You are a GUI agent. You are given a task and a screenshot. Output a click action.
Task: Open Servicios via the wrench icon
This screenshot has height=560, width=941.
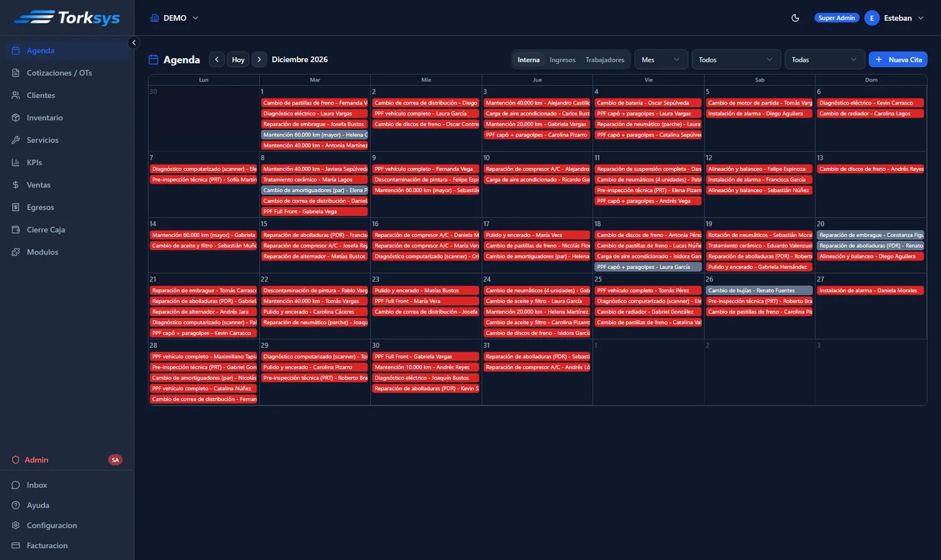pyautogui.click(x=16, y=140)
